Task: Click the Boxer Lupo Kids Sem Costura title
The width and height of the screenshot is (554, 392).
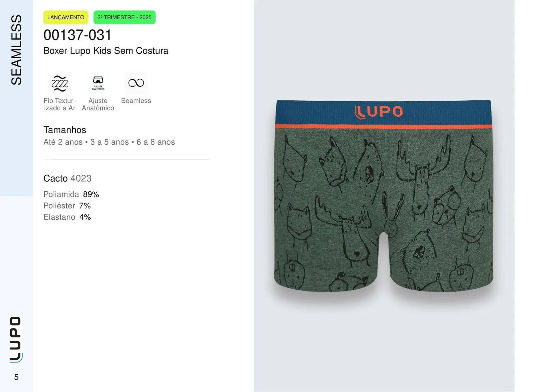Action: (106, 51)
